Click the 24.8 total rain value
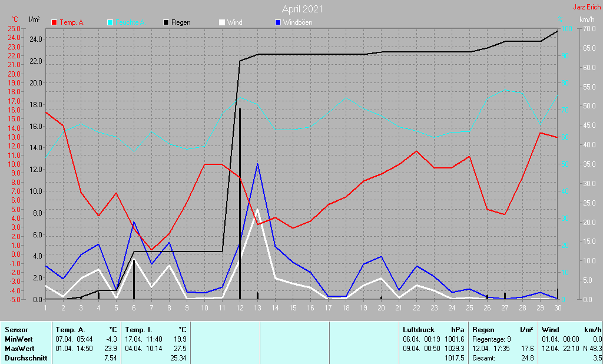The image size is (603, 364). [528, 358]
